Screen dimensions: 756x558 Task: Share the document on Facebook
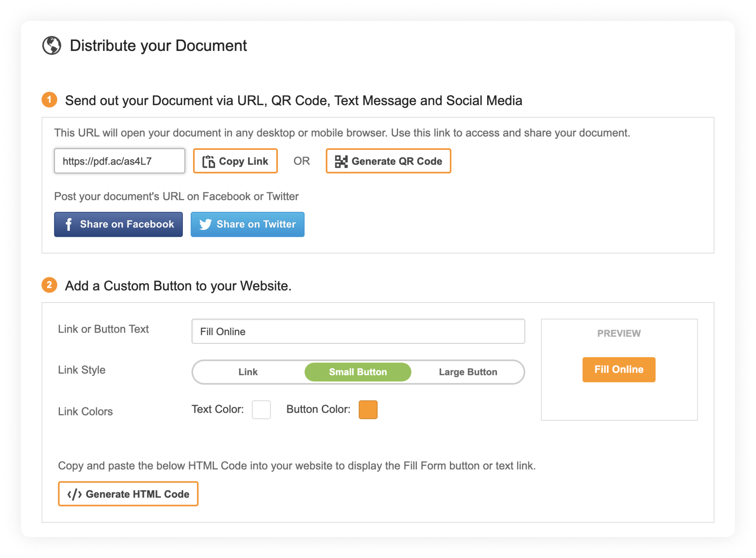(x=118, y=224)
